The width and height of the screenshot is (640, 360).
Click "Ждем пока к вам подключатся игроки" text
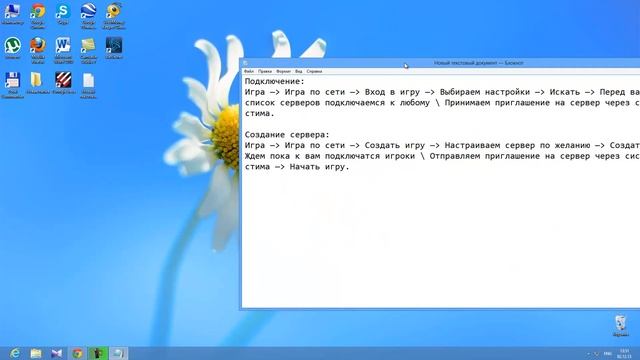point(330,156)
